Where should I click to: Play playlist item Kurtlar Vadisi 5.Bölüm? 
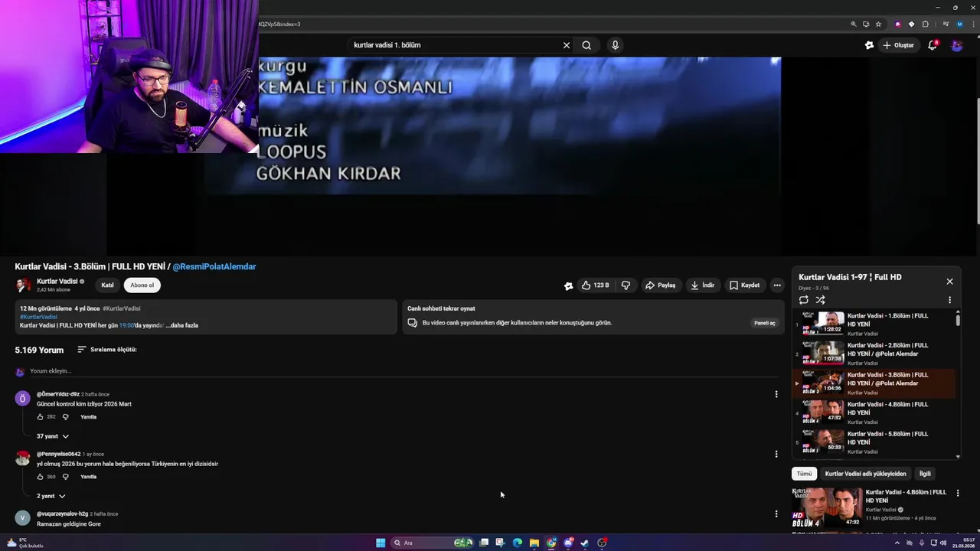point(873,442)
